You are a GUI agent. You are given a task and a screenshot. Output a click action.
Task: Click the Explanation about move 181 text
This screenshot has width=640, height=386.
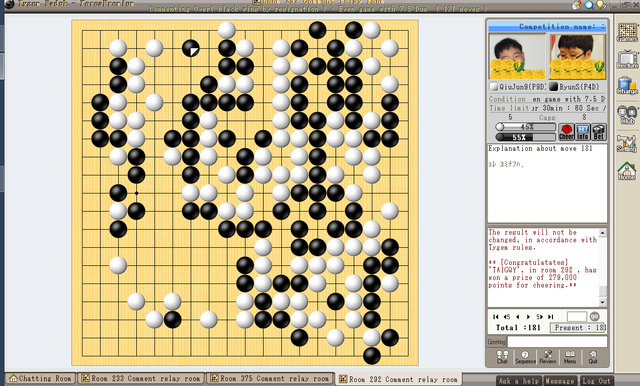[540, 149]
